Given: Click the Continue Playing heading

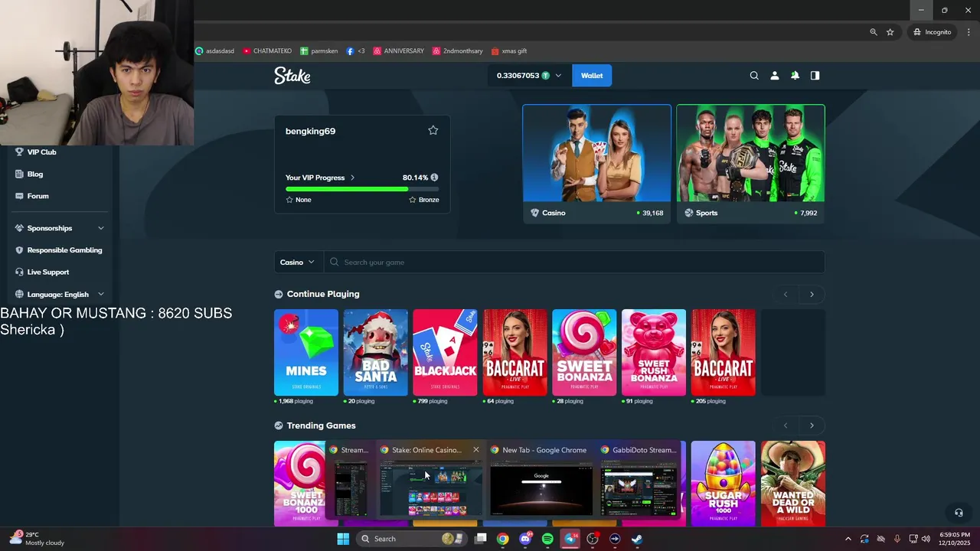Looking at the screenshot, I should coord(323,294).
